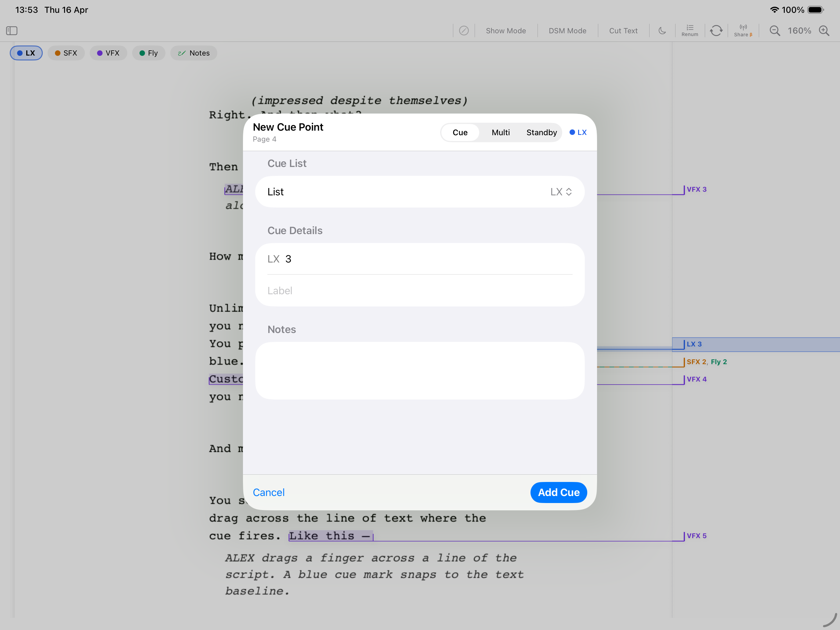Toggle dark mode moon icon
The image size is (840, 630).
pos(662,31)
